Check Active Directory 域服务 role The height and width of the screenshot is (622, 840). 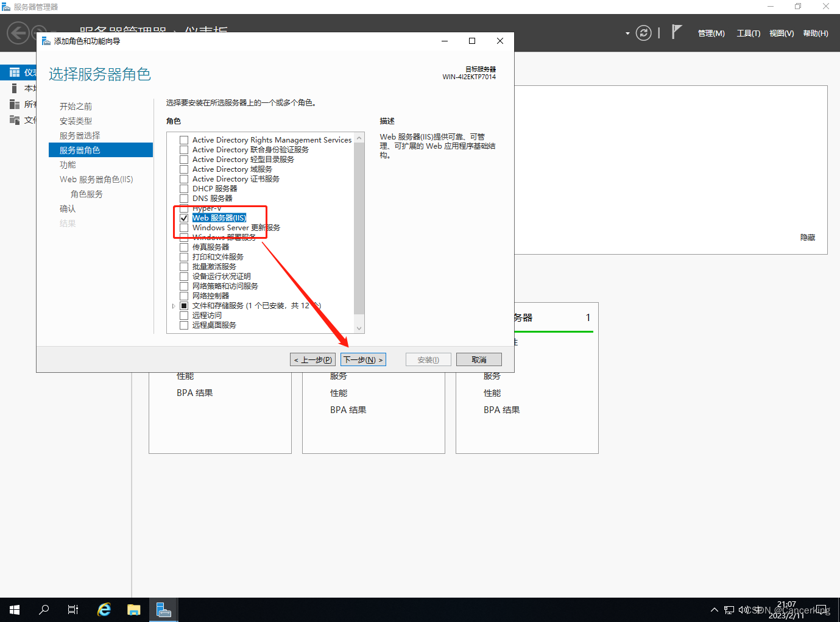point(184,169)
